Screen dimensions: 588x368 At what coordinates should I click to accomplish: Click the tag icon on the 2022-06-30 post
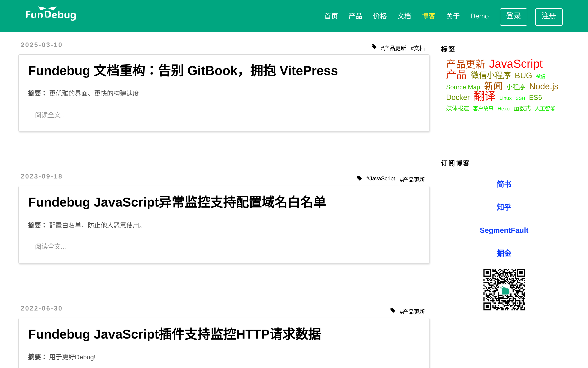click(393, 310)
